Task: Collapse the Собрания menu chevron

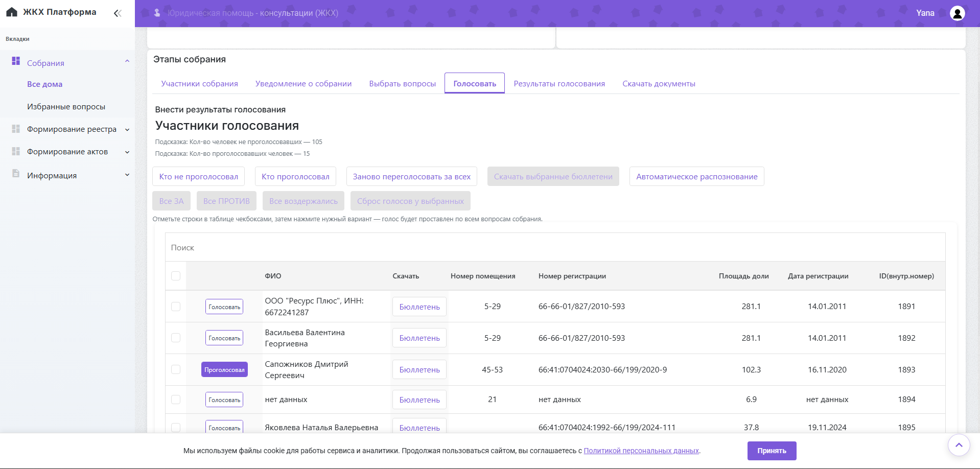Action: pos(127,61)
